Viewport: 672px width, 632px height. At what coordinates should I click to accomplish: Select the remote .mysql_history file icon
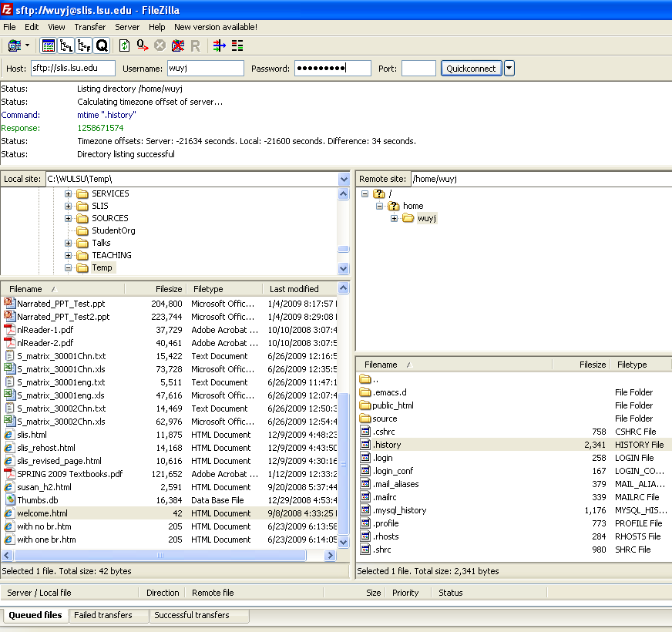pyautogui.click(x=365, y=509)
